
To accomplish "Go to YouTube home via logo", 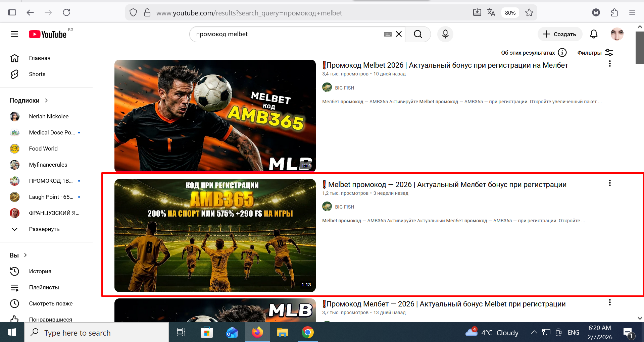I will coord(48,34).
